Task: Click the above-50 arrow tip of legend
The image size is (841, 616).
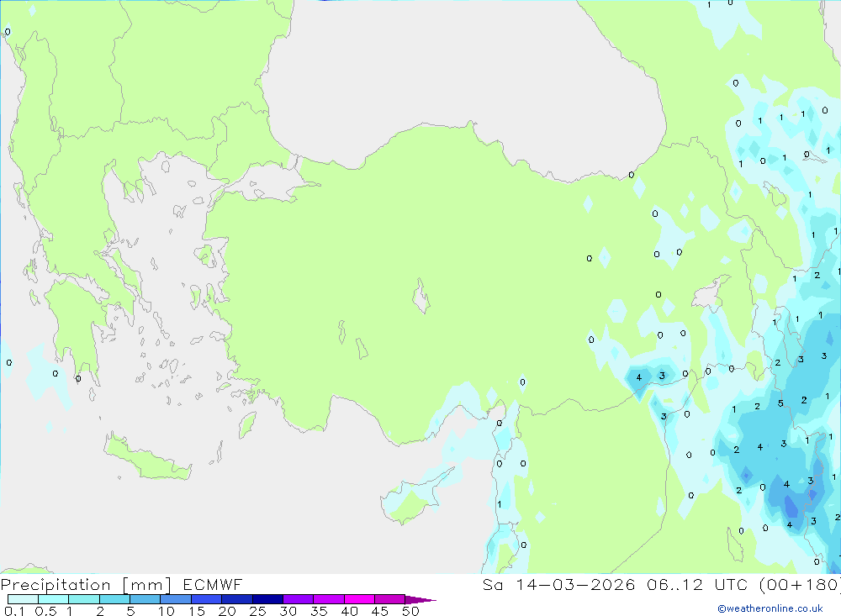Action: point(420,600)
